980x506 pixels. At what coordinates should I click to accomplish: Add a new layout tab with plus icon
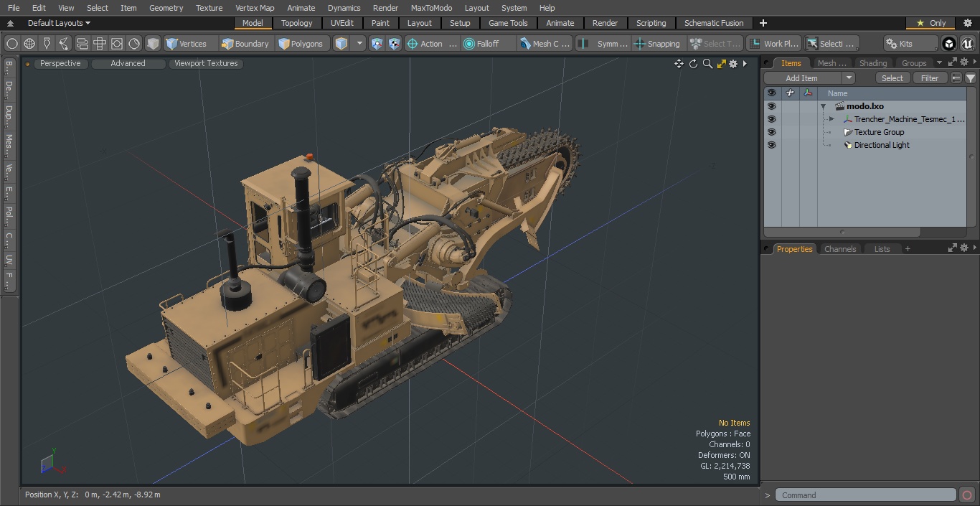(763, 23)
